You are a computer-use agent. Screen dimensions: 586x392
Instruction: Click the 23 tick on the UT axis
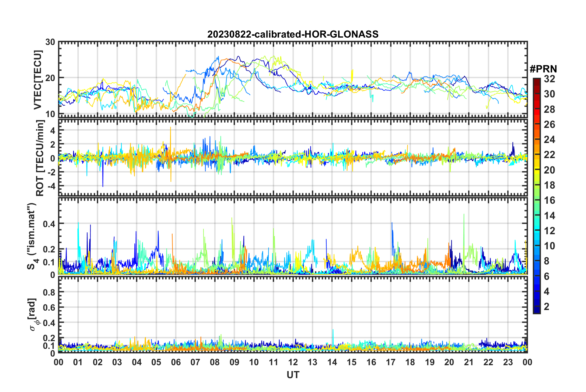[x=508, y=362]
